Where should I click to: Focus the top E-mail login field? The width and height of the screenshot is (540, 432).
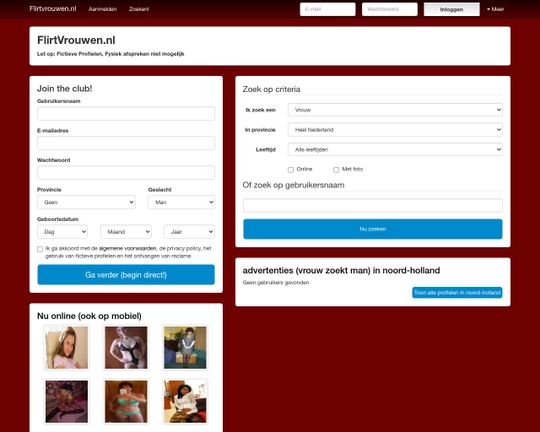click(x=328, y=9)
